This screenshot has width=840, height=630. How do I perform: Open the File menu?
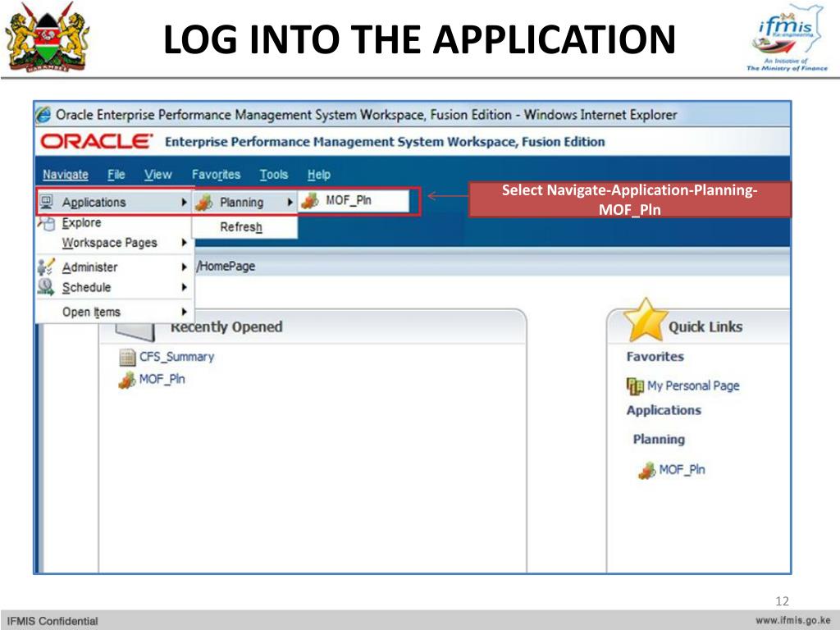(x=116, y=175)
